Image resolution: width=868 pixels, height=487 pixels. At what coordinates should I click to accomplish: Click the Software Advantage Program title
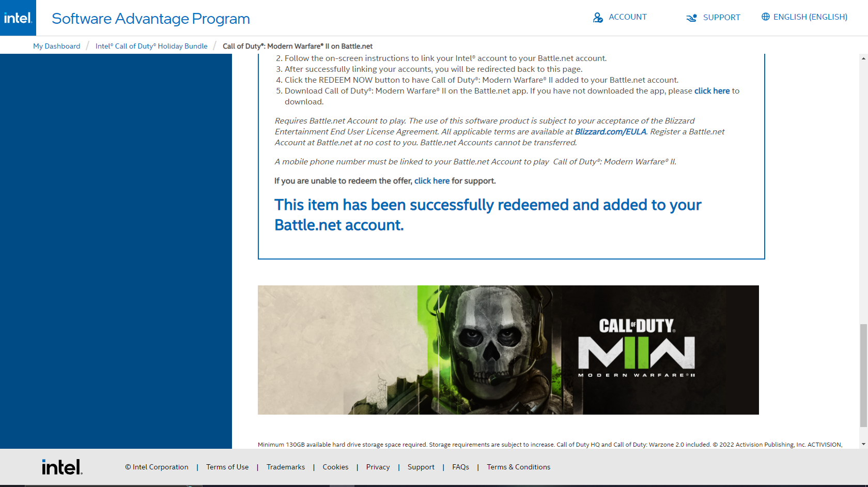[151, 19]
